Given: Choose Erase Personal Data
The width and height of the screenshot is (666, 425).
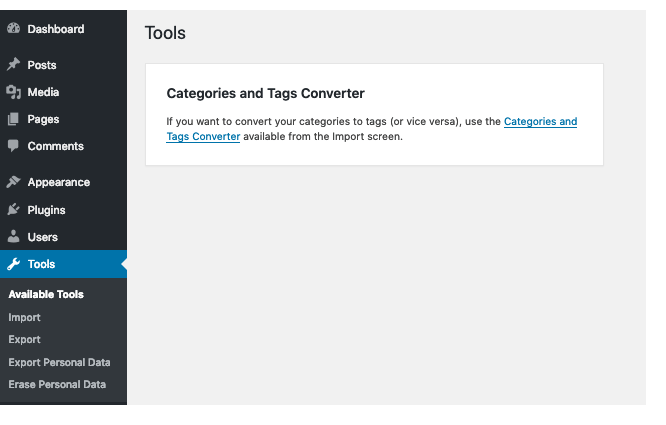Looking at the screenshot, I should point(56,384).
